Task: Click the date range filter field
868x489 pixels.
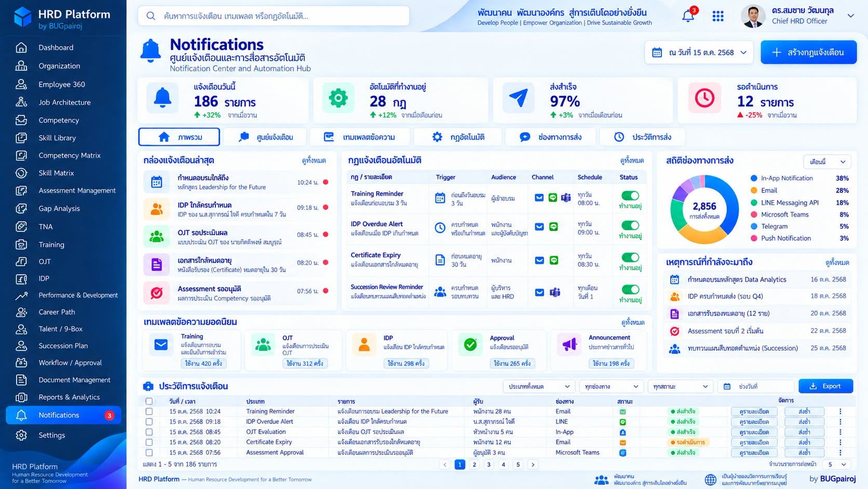Action: pyautogui.click(x=756, y=387)
